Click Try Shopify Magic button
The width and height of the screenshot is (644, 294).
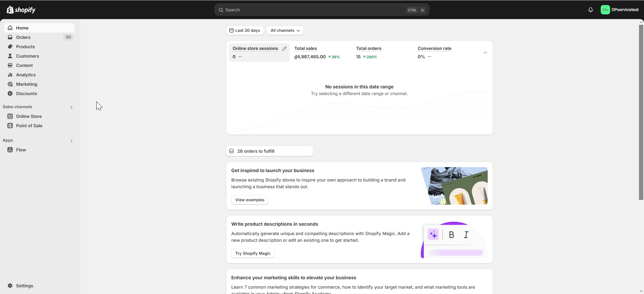tap(253, 253)
